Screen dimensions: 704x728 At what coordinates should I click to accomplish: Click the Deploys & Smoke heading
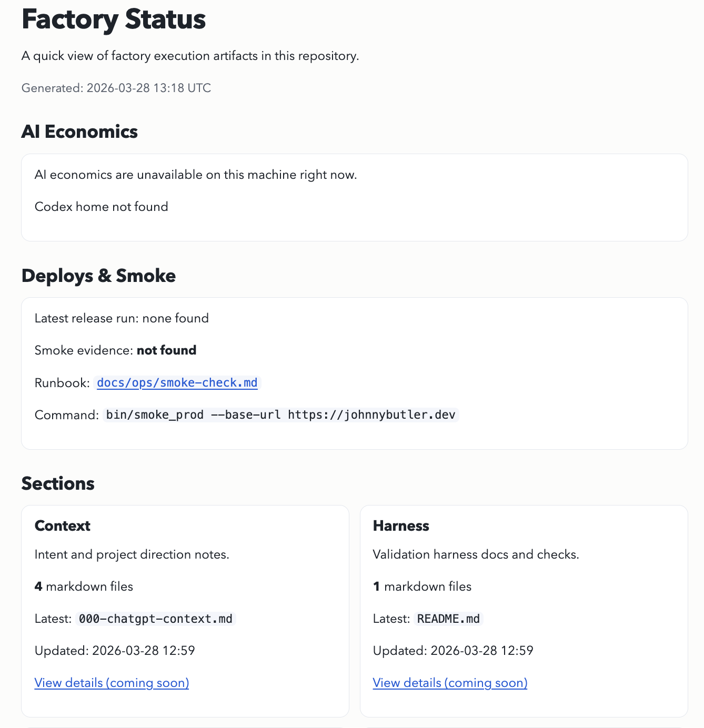point(98,275)
